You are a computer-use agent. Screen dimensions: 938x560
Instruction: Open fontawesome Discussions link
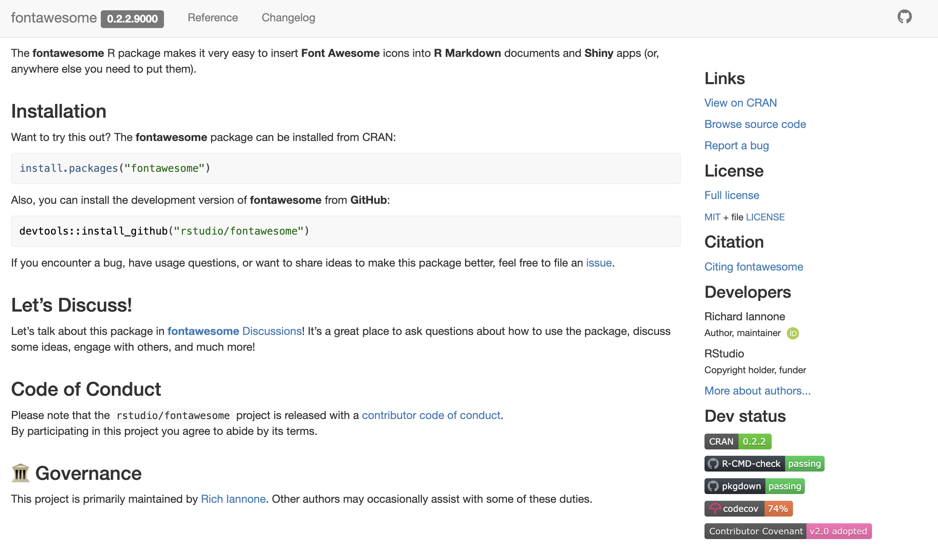pyautogui.click(x=235, y=331)
